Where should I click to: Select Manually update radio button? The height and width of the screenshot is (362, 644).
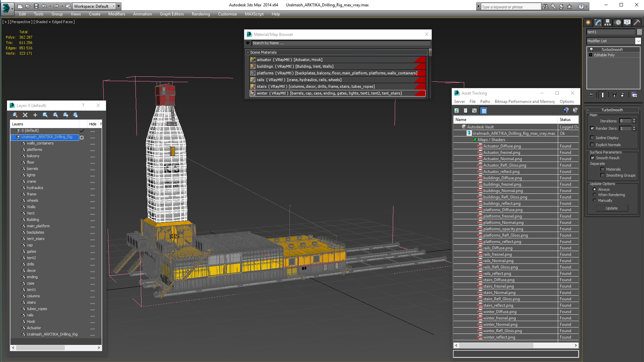(x=595, y=200)
